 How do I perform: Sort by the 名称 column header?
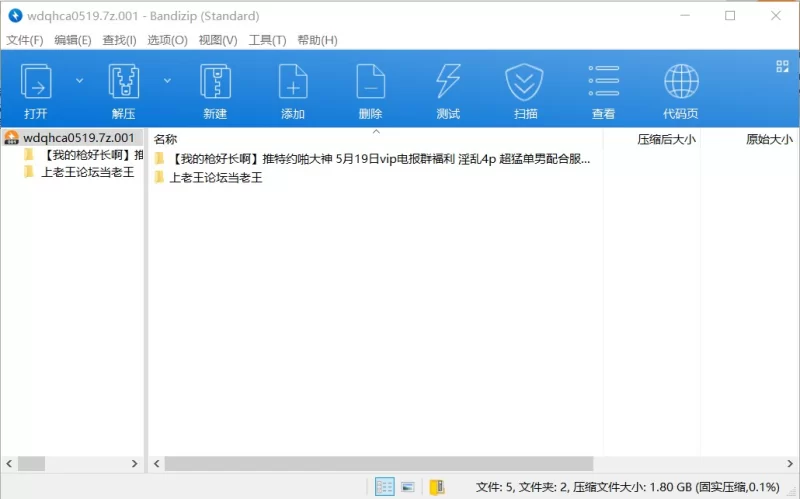(x=165, y=139)
